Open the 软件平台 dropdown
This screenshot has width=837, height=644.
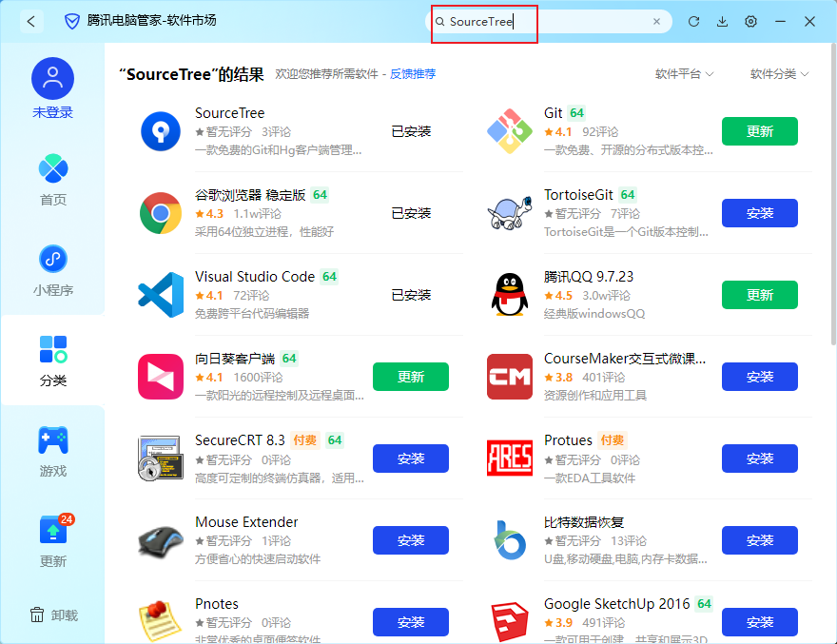[684, 72]
